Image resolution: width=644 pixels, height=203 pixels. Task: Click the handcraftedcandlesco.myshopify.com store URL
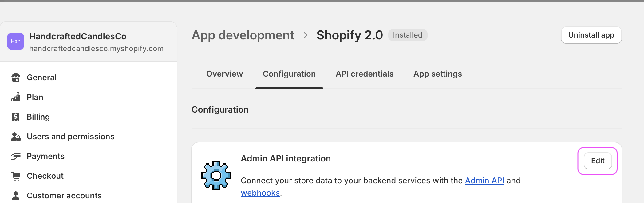click(x=96, y=49)
